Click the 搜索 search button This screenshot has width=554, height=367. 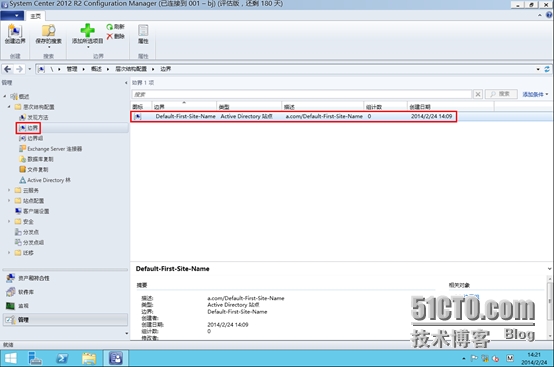coord(501,94)
